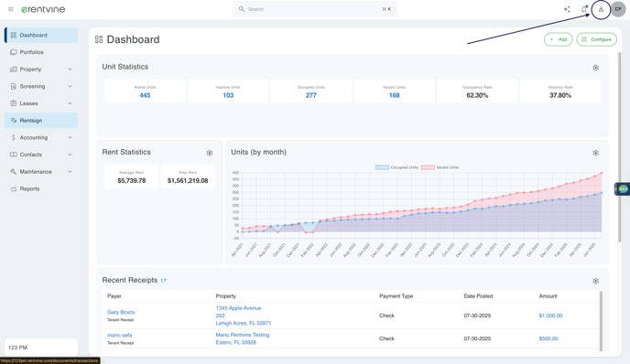Toggle Occupied Units legend series
The width and height of the screenshot is (630, 364).
pos(397,167)
